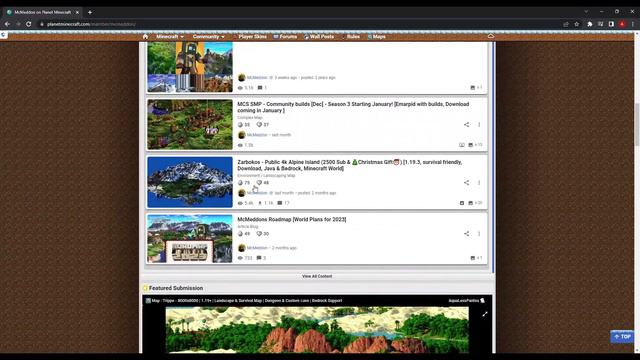Image resolution: width=640 pixels, height=360 pixels.
Task: Open more options for MCS SMP post
Action: coord(479,124)
